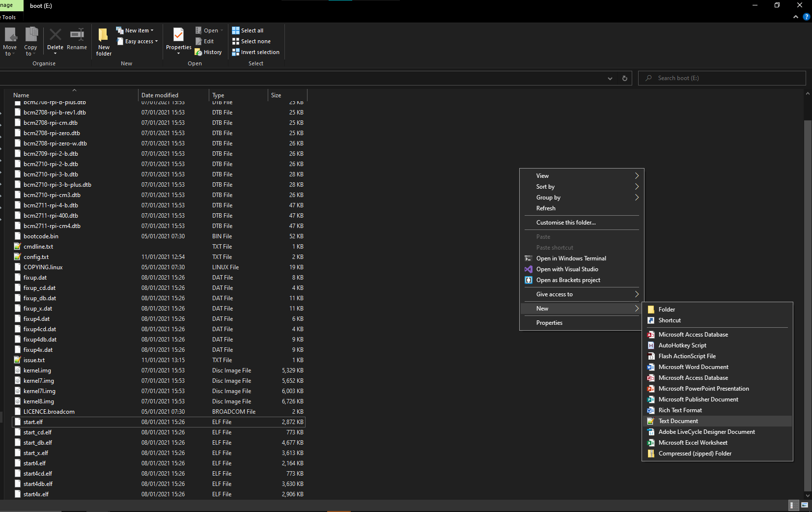Expand the Group by submenu
The width and height of the screenshot is (812, 512).
point(581,198)
